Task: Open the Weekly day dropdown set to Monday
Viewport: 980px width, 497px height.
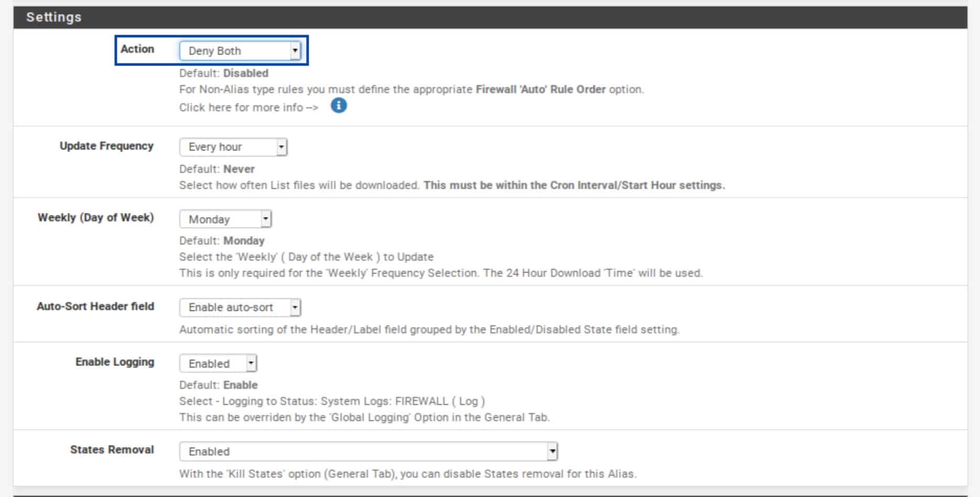Action: (225, 219)
